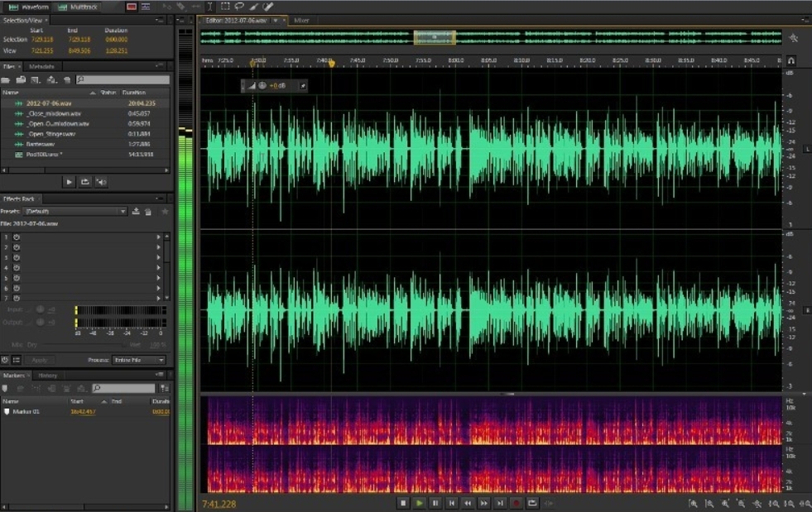This screenshot has height=512, width=812.
Task: Open Files panel options menu
Action: (159, 65)
